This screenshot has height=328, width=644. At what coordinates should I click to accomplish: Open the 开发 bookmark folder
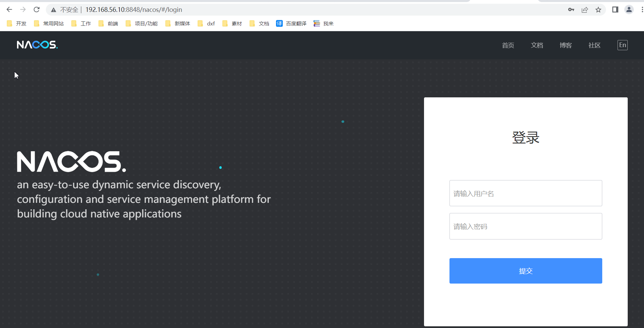[x=16, y=23]
